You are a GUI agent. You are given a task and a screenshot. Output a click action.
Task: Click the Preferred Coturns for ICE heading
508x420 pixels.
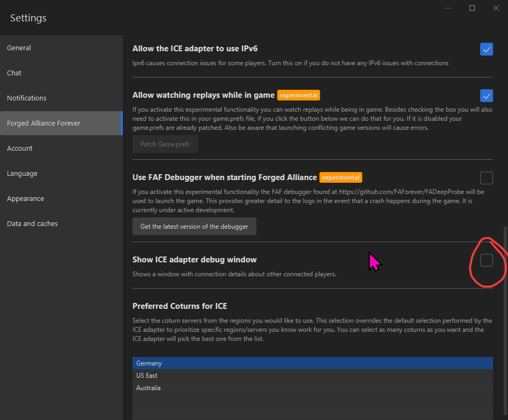coord(180,306)
